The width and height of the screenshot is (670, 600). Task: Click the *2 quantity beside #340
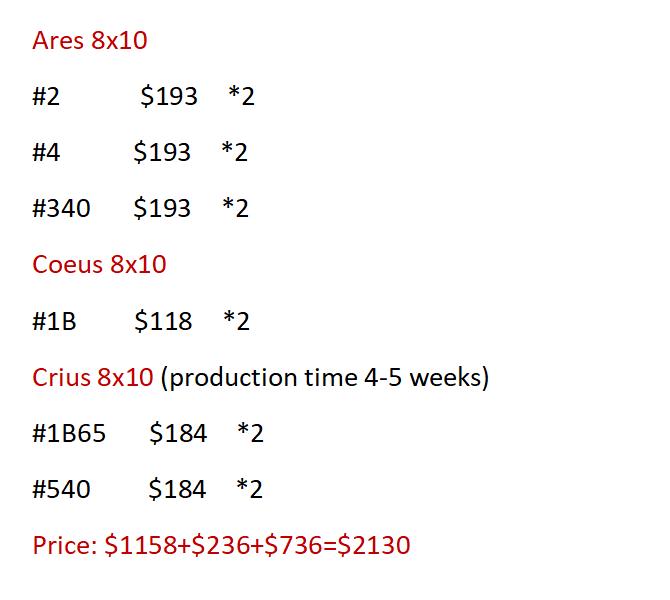click(x=235, y=208)
